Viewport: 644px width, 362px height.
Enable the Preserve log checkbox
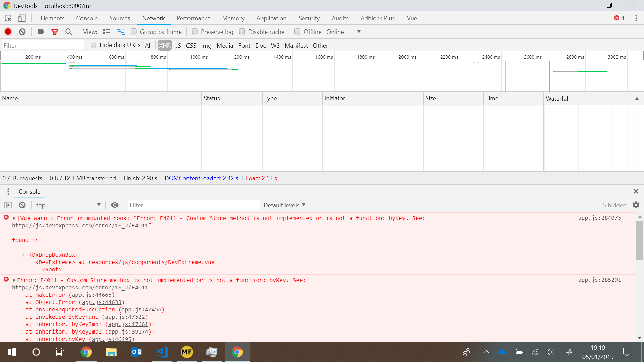[x=195, y=31]
